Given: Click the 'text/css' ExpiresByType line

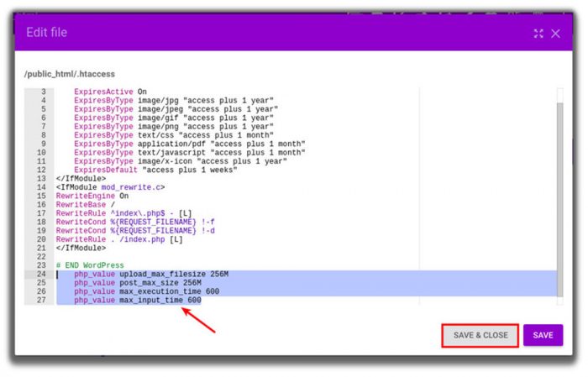Looking at the screenshot, I should pyautogui.click(x=174, y=135).
